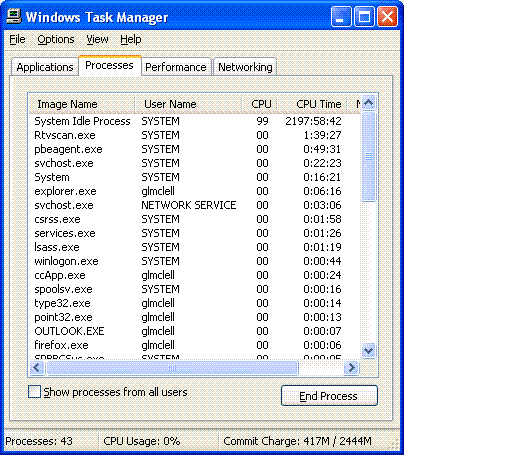Image resolution: width=512 pixels, height=455 pixels.
Task: Open the View menu
Action: [97, 39]
